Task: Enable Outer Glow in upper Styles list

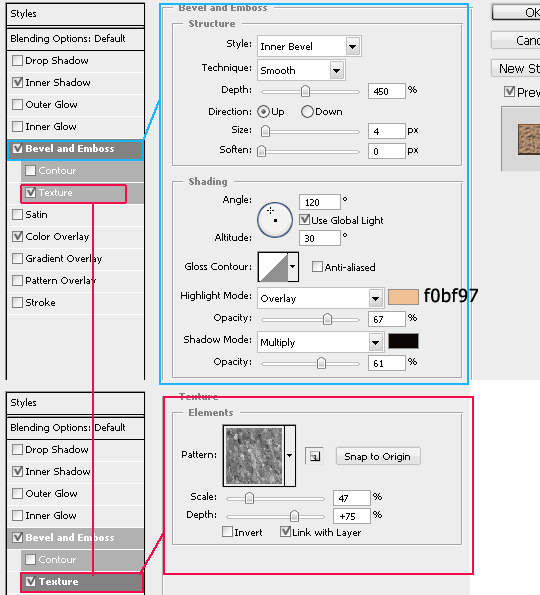Action: [x=17, y=105]
